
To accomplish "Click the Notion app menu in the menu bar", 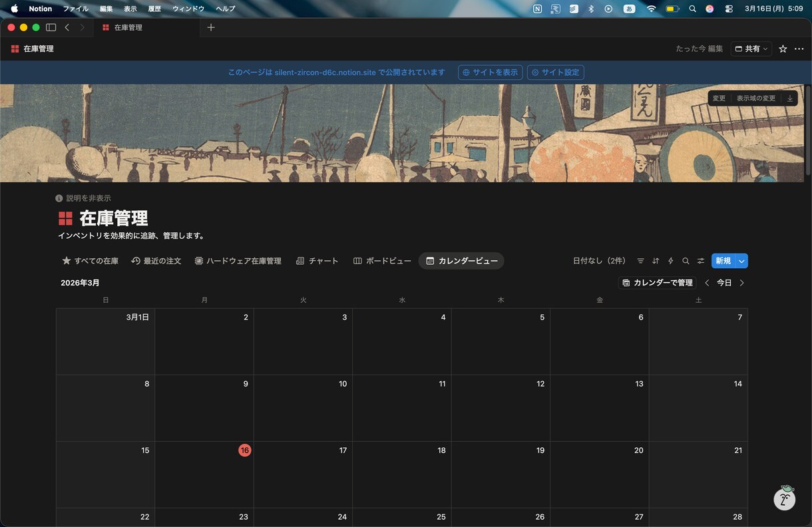I will coord(40,9).
